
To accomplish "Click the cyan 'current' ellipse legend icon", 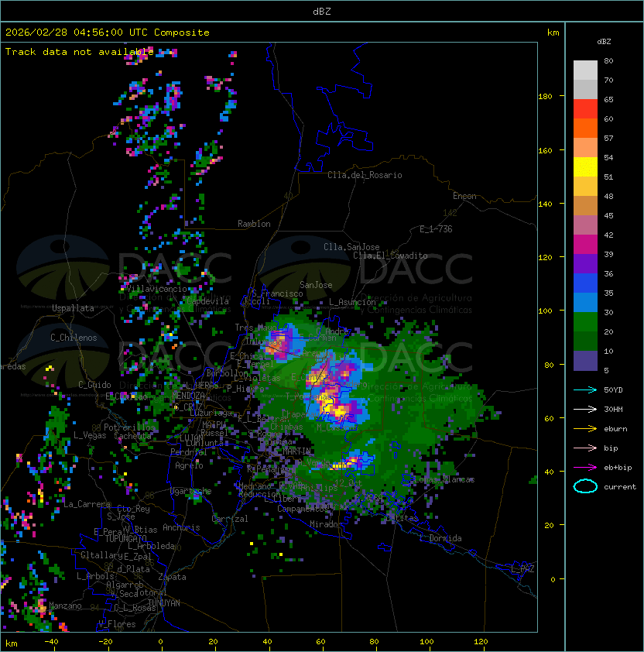I will (585, 486).
